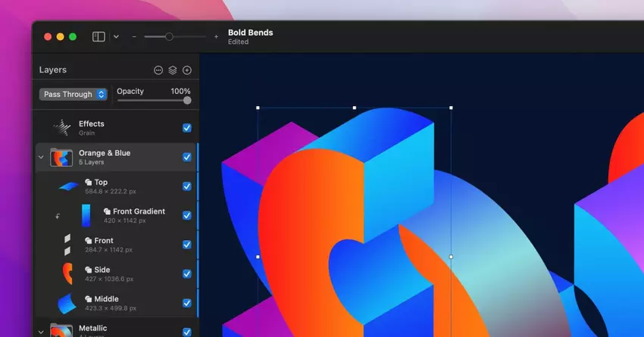Click the Bold Bends document title

250,33
